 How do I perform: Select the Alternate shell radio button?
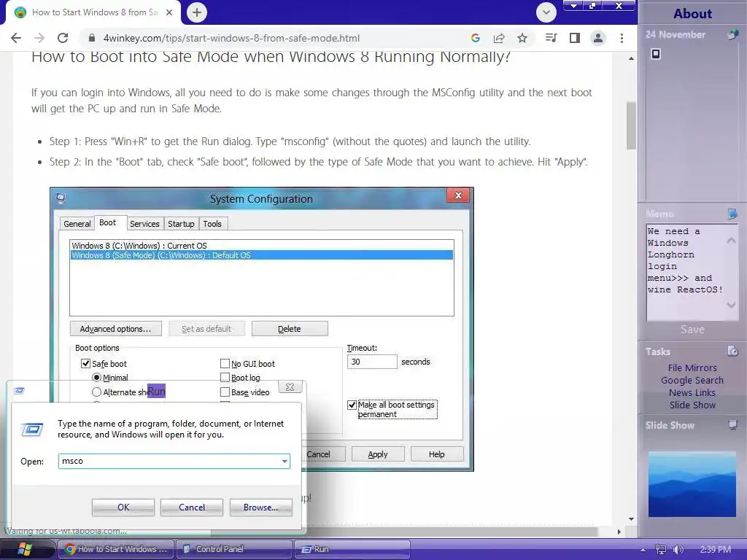(x=96, y=392)
